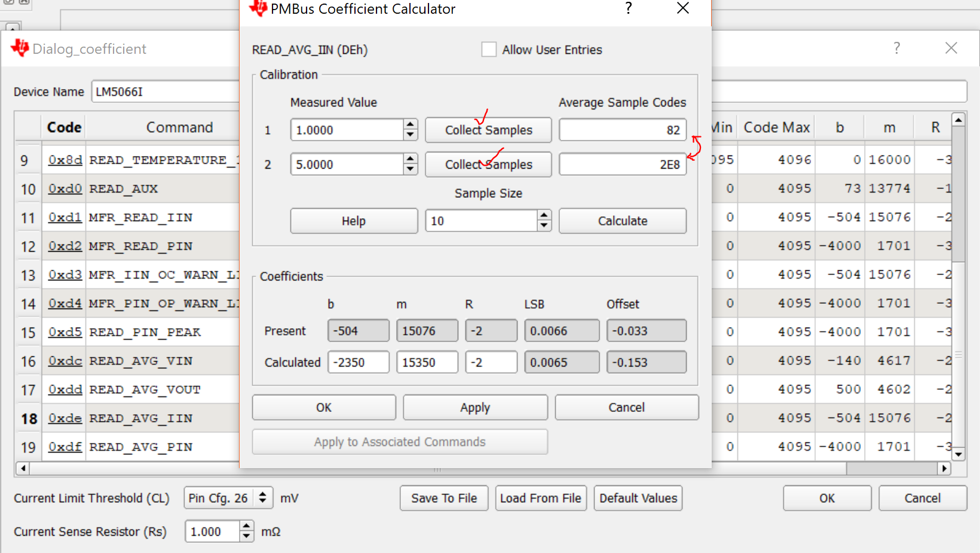
Task: Open the 0xdd code link
Action: pyautogui.click(x=65, y=389)
